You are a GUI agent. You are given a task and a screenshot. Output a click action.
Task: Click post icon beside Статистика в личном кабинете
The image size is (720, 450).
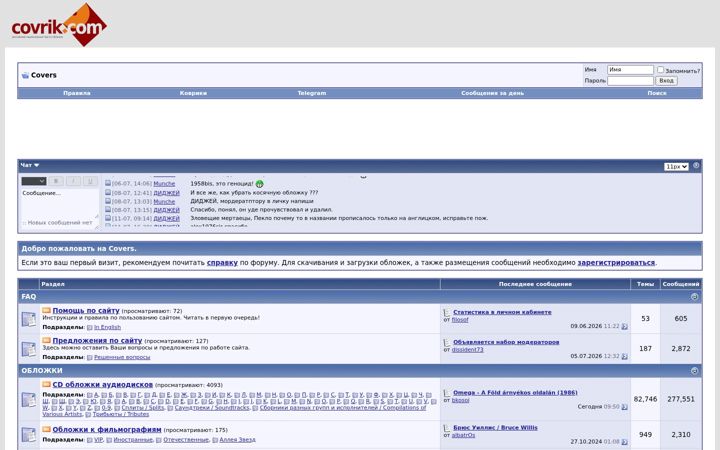click(447, 313)
